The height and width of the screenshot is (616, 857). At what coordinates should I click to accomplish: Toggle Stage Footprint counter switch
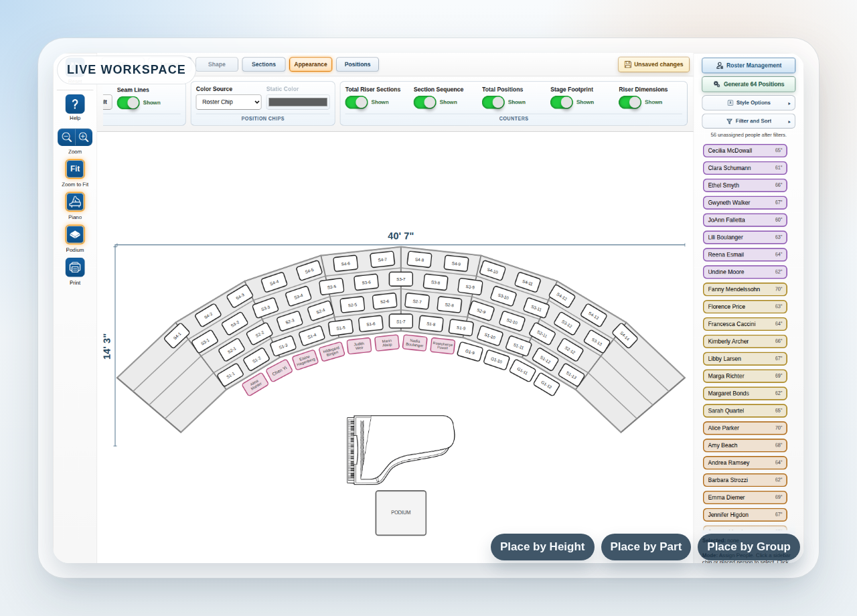click(561, 102)
